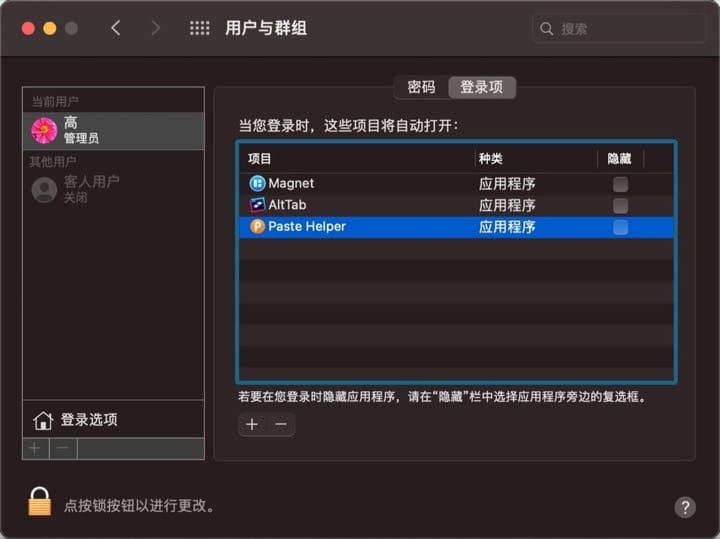Viewport: 720px width, 539px height.
Task: Click 应用程序 in the Magnet row
Action: [507, 184]
